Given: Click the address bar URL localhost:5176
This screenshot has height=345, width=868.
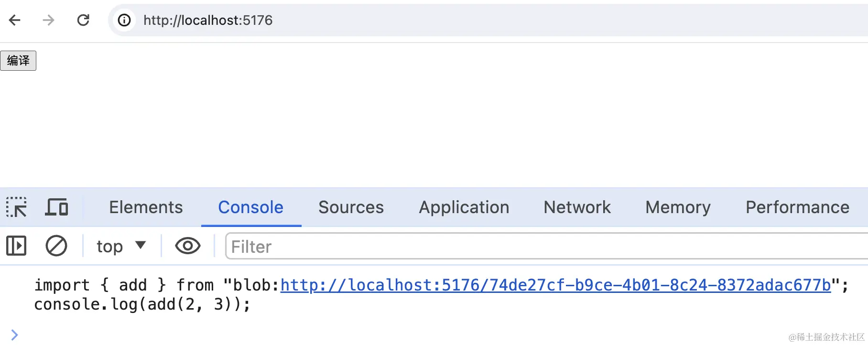Looking at the screenshot, I should pyautogui.click(x=208, y=20).
